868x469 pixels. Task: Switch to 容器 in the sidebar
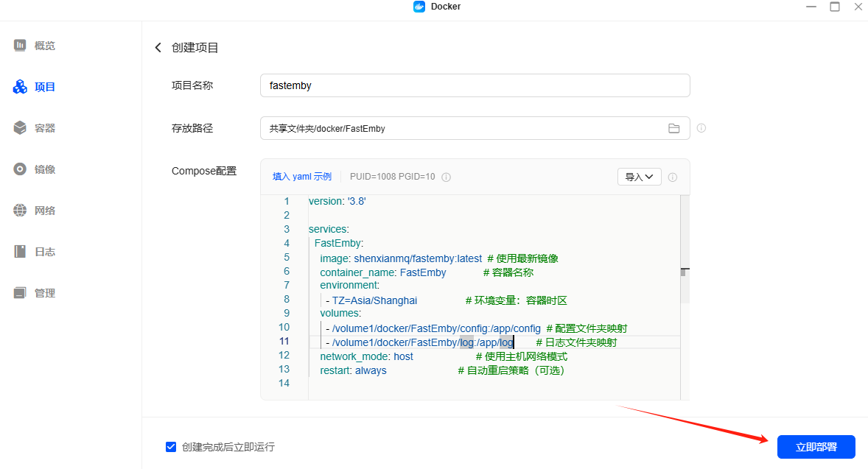[44, 128]
